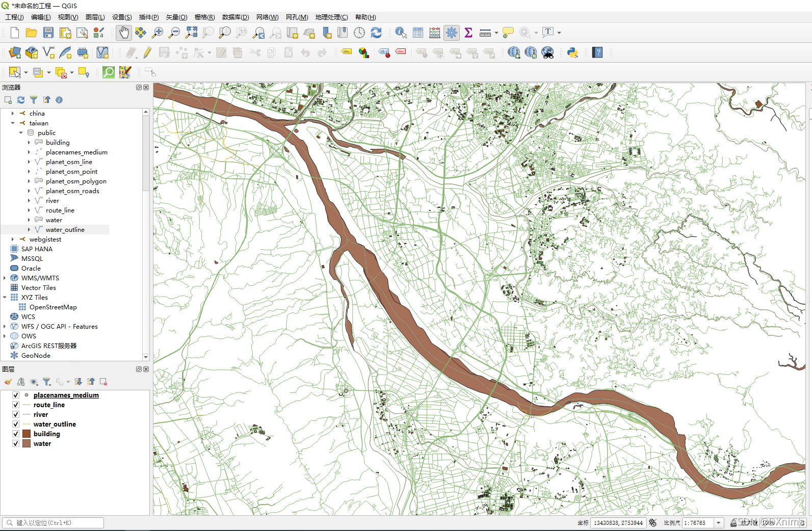The image size is (812, 531).
Task: Expand the WMS/WMTS node
Action: [x=5, y=278]
